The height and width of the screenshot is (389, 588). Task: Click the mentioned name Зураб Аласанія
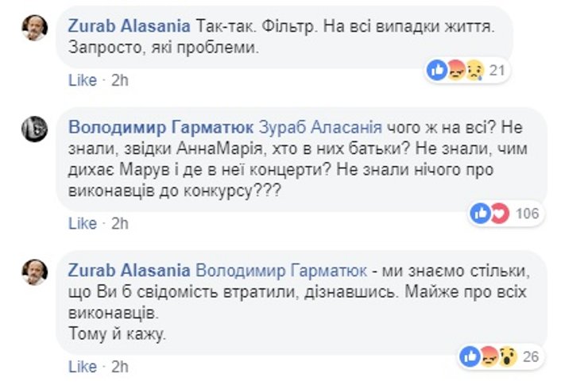coord(318,127)
